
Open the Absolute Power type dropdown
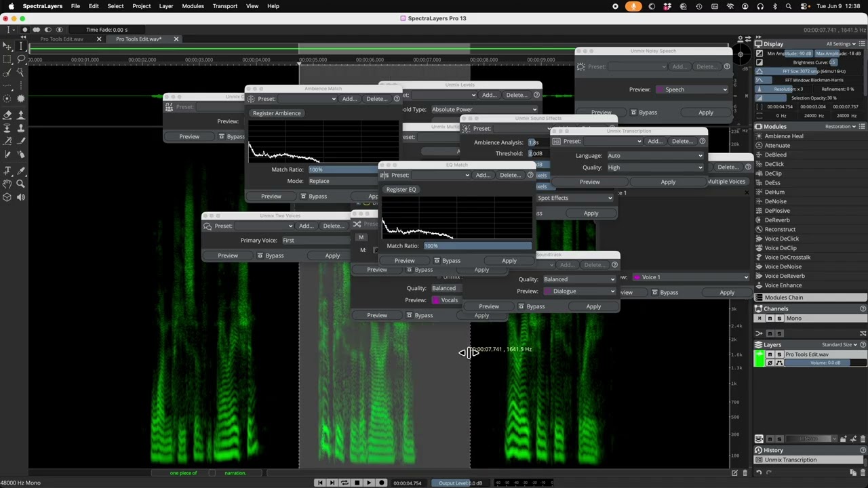tap(484, 109)
